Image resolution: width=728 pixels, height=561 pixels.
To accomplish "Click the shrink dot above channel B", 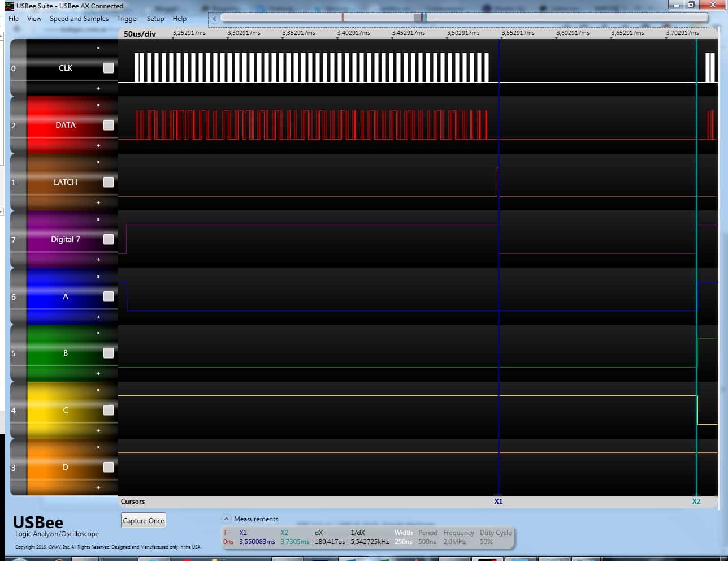I will [98, 333].
